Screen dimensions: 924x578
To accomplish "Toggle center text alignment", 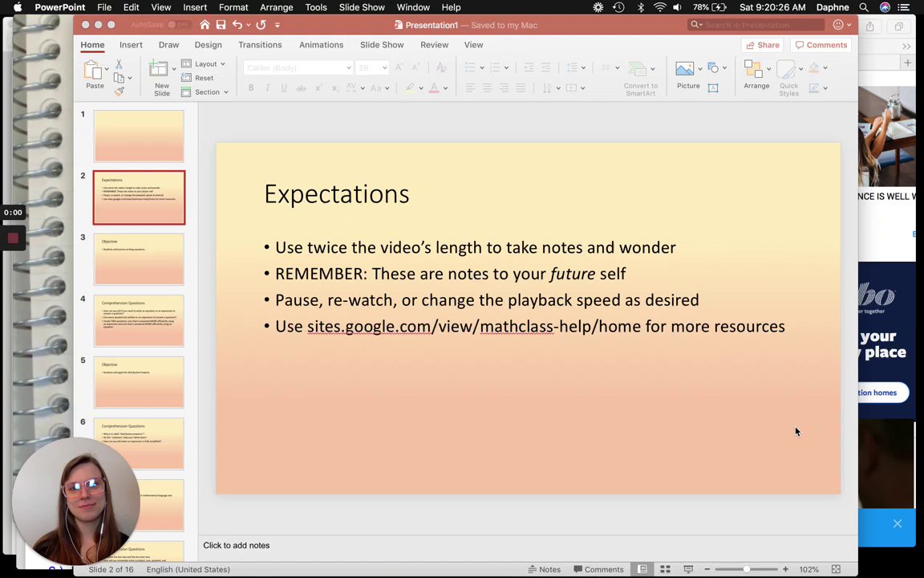I will click(487, 88).
